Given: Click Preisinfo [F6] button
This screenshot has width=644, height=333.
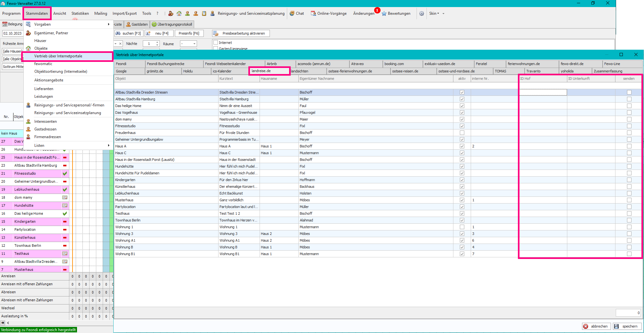Looking at the screenshot, I should click(x=189, y=33).
